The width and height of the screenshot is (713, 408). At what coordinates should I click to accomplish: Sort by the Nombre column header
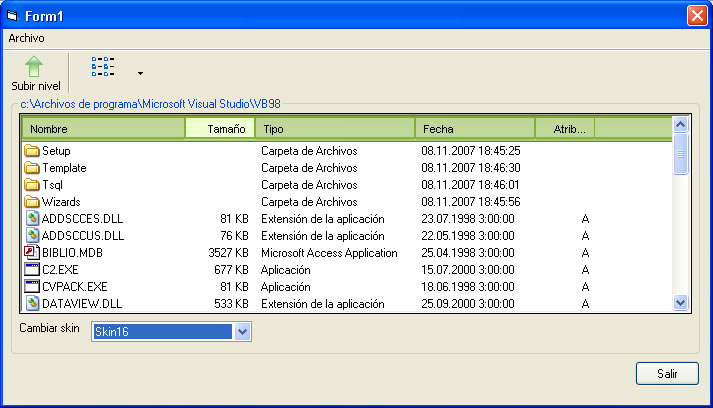point(102,129)
